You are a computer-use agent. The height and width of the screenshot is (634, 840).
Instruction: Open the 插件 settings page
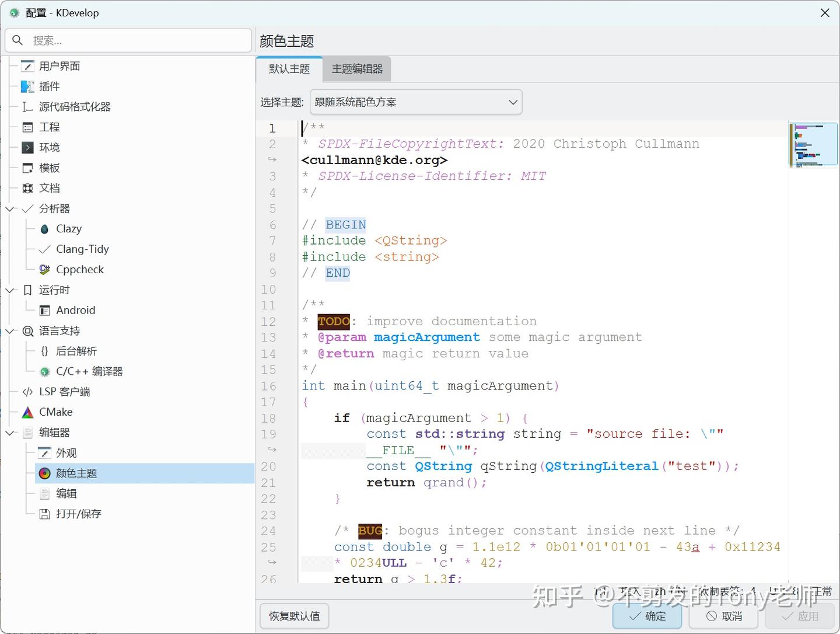coord(27,86)
